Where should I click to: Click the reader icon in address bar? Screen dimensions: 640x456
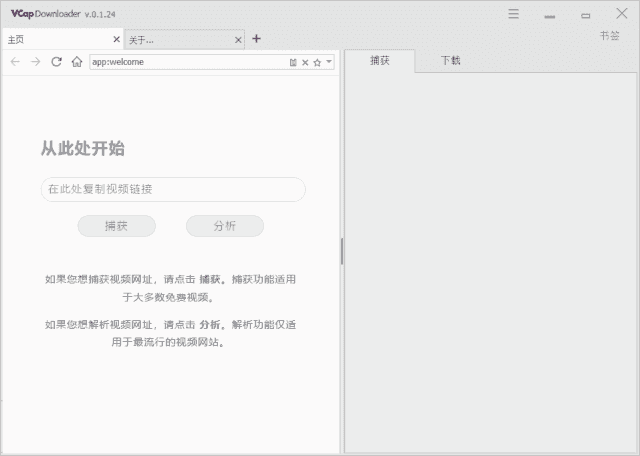coord(293,62)
